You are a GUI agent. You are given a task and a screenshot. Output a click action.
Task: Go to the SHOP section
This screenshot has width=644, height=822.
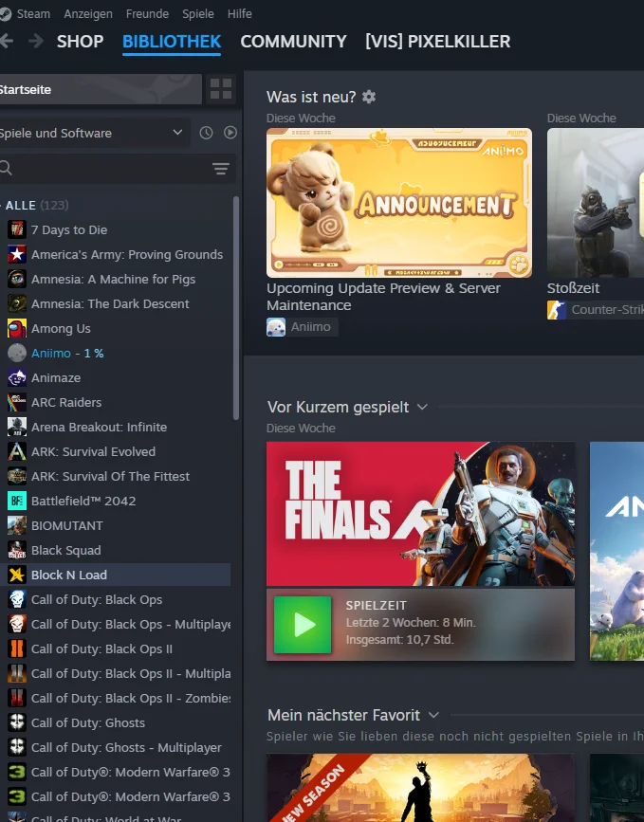coord(81,42)
